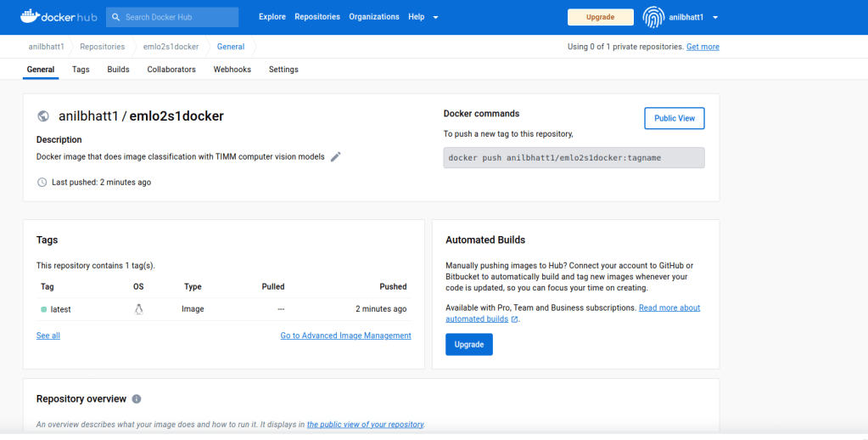Click the magnifier icon in search bar
Screen dimensions: 868x440
pos(116,17)
